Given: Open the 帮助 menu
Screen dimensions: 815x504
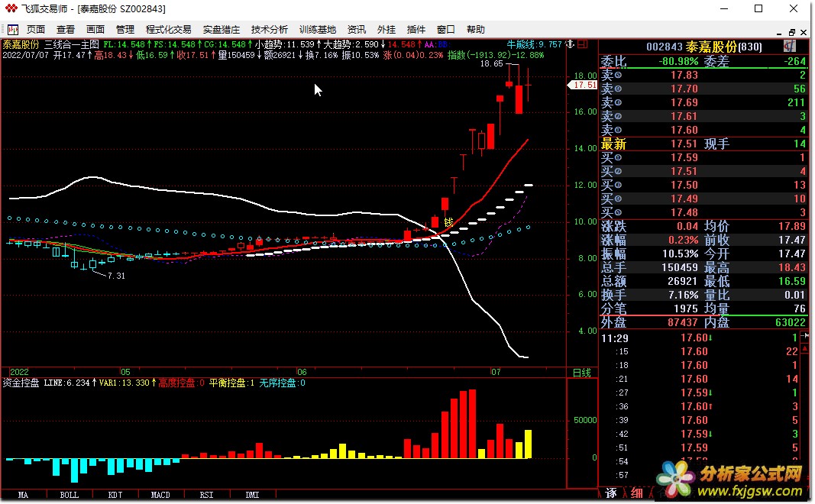Looking at the screenshot, I should pos(476,30).
